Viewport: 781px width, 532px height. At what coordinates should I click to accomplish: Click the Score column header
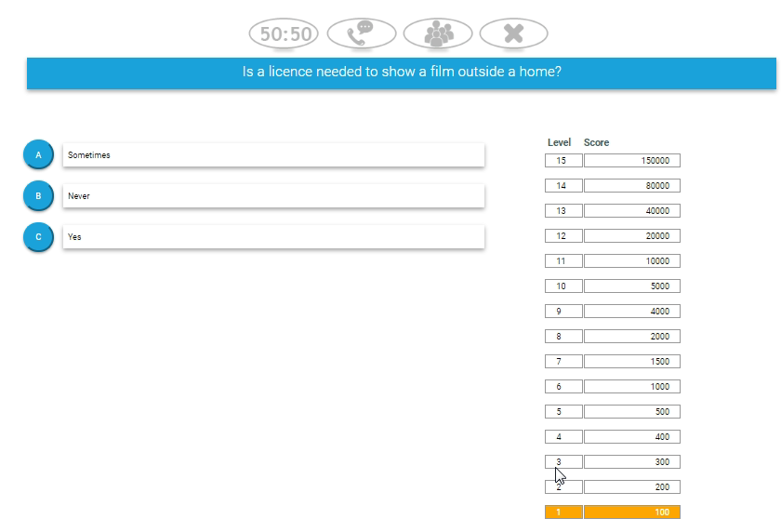(x=597, y=142)
